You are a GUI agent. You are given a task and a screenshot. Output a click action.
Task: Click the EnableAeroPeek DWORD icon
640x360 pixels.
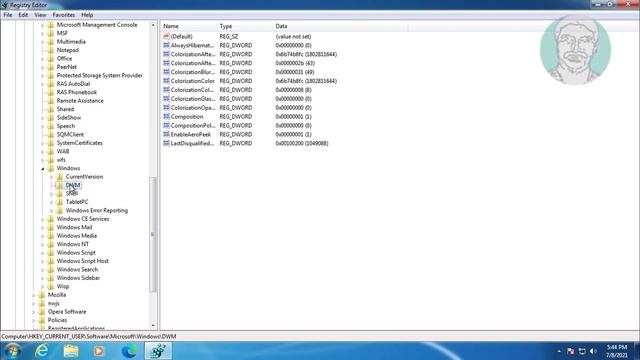tap(166, 134)
